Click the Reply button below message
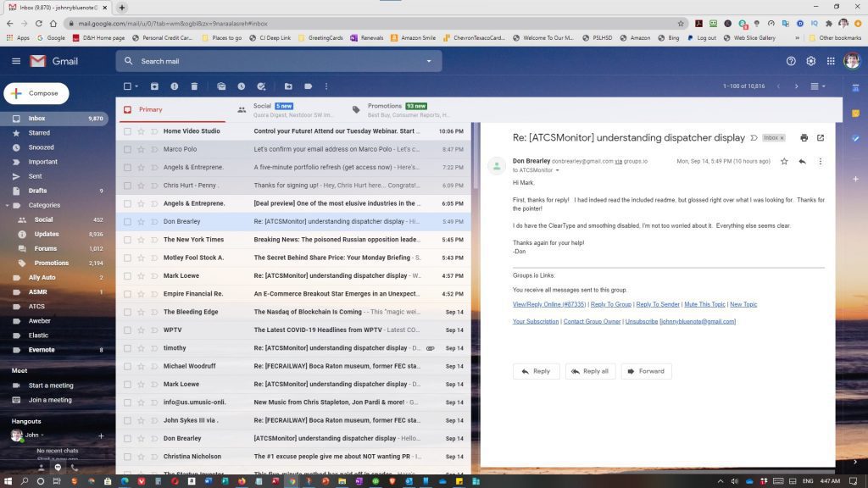868x488 pixels. click(536, 371)
